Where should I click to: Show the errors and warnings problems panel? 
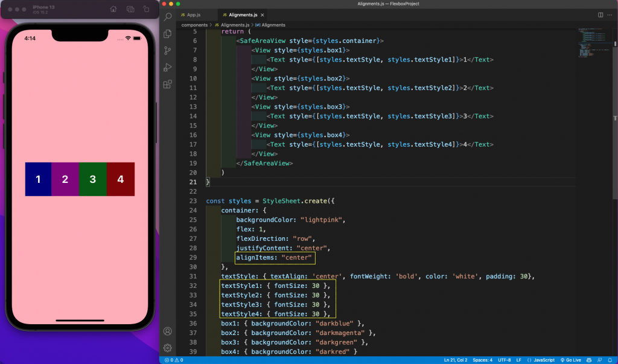174,360
